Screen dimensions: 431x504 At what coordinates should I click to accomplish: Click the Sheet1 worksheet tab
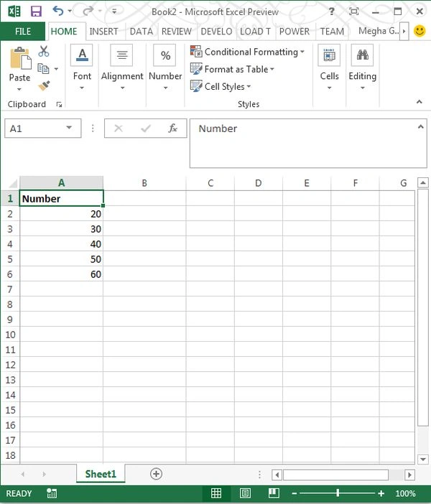point(101,474)
